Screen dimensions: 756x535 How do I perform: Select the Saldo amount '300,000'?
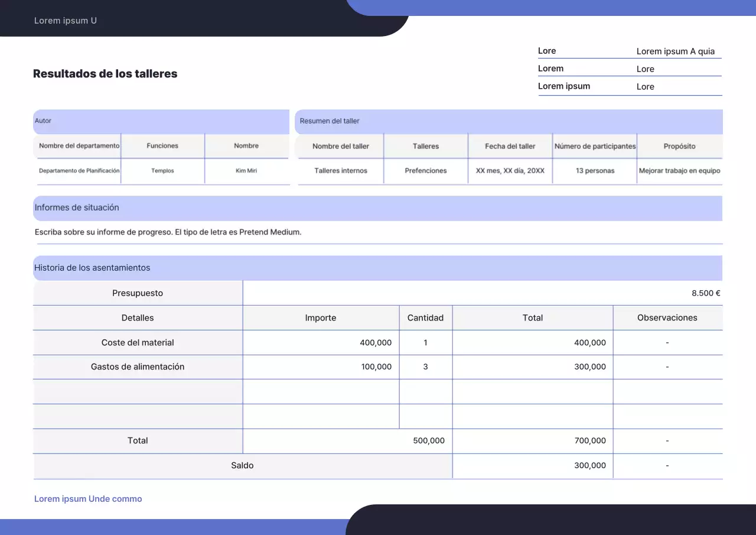[589, 466]
